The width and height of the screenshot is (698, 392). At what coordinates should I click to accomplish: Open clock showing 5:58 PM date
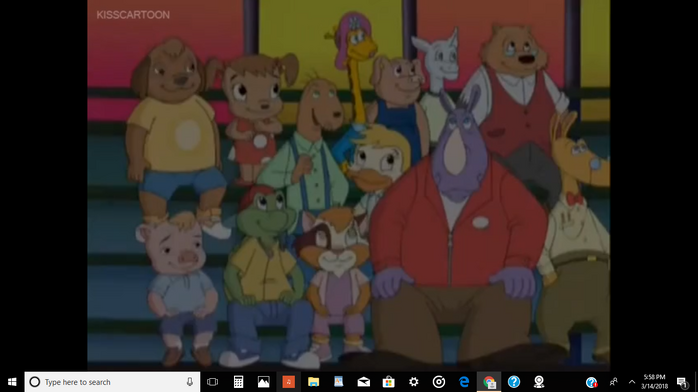654,382
